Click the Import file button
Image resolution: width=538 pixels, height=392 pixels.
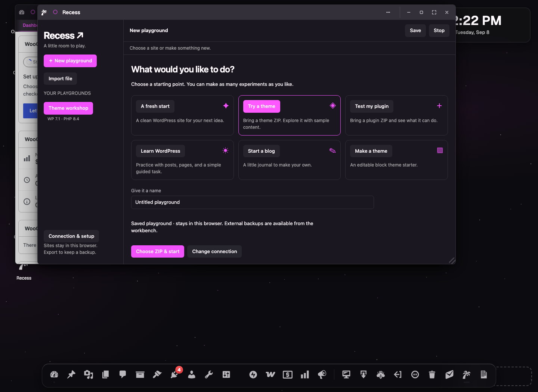coord(61,79)
